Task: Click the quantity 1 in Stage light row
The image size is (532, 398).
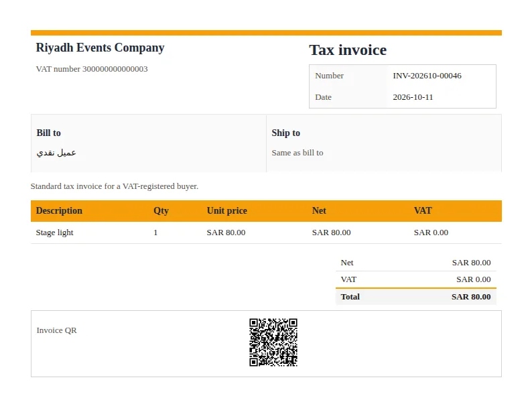Action: coord(155,233)
